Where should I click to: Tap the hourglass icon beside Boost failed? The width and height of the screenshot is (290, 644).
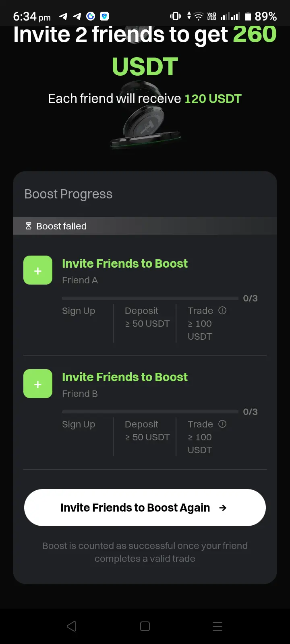click(x=29, y=226)
